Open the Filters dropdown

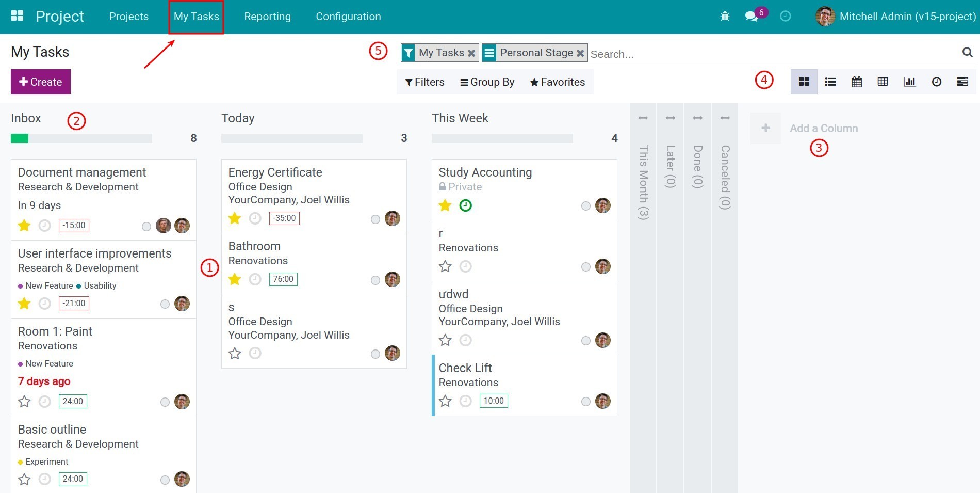click(424, 82)
